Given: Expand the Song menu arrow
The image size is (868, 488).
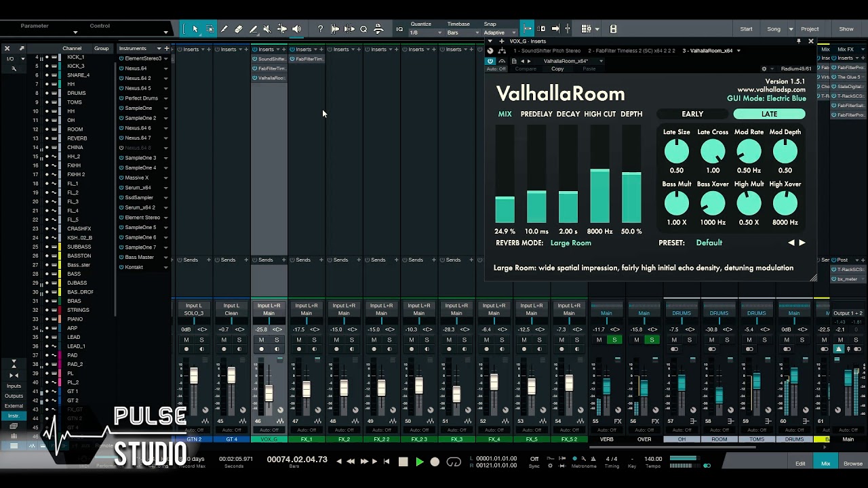Looking at the screenshot, I should coord(791,29).
